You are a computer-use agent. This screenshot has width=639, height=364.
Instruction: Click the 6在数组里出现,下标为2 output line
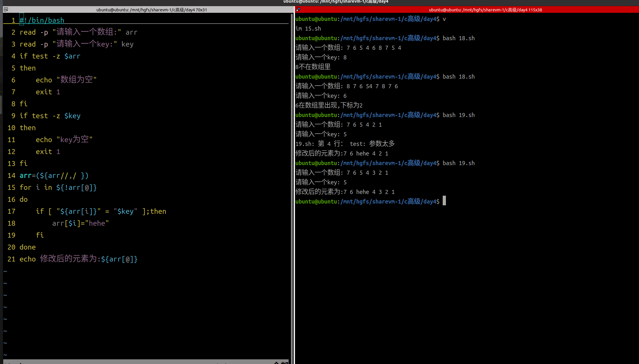329,105
